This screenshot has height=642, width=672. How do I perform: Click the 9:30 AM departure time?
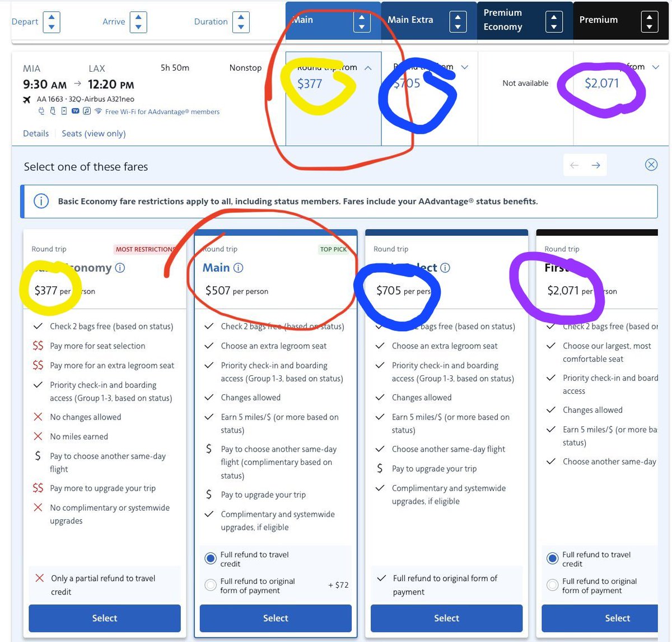coord(45,85)
